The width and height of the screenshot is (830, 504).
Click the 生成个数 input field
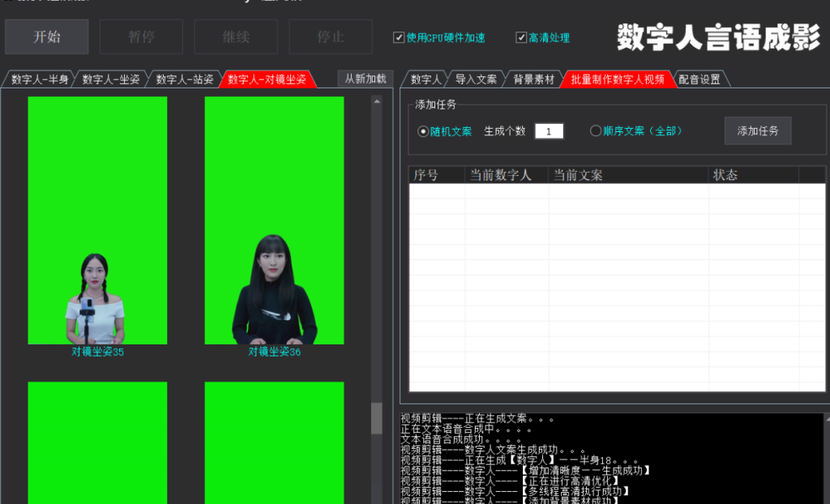pyautogui.click(x=549, y=131)
